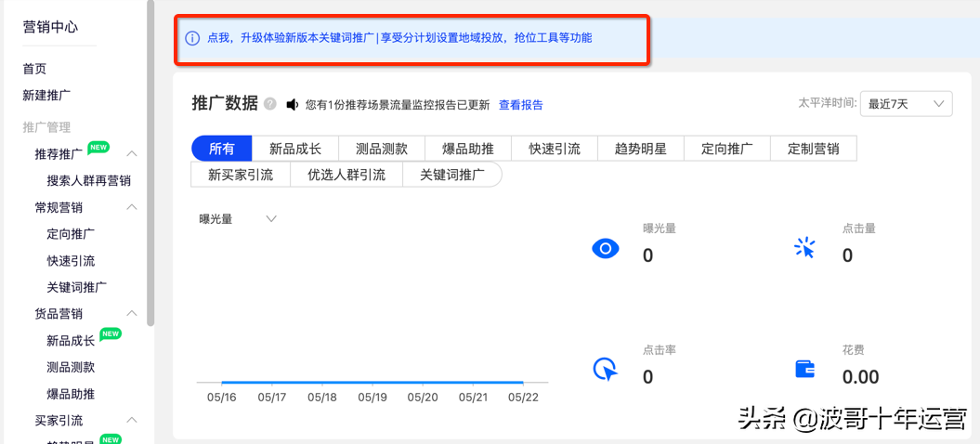Click the speaker announcement icon

point(293,104)
